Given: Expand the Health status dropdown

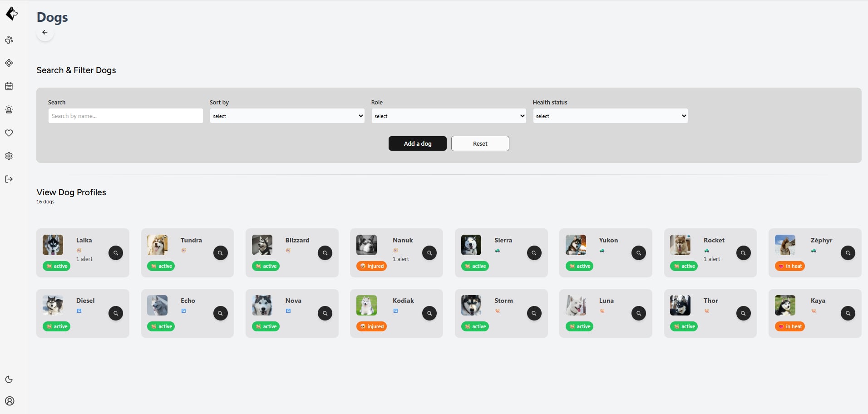Looking at the screenshot, I should [x=610, y=116].
